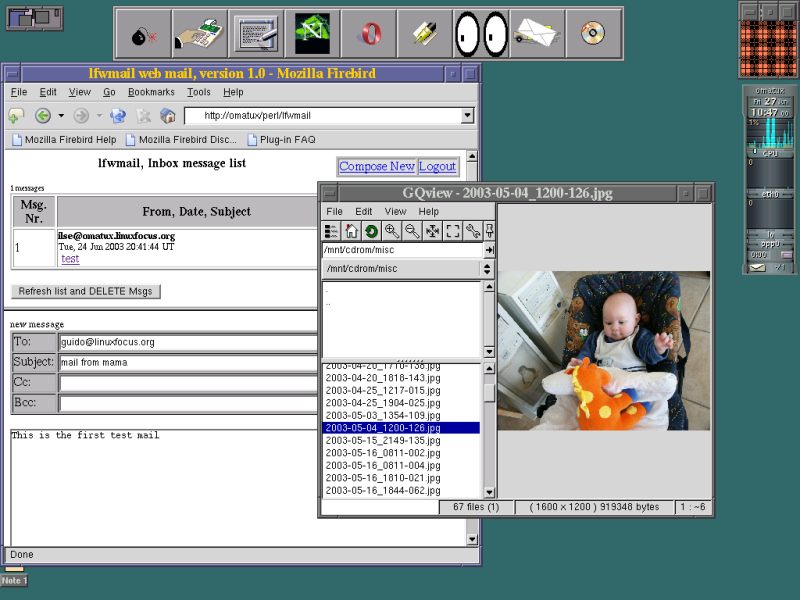Toggle fullscreen mode in GQview

[x=453, y=231]
